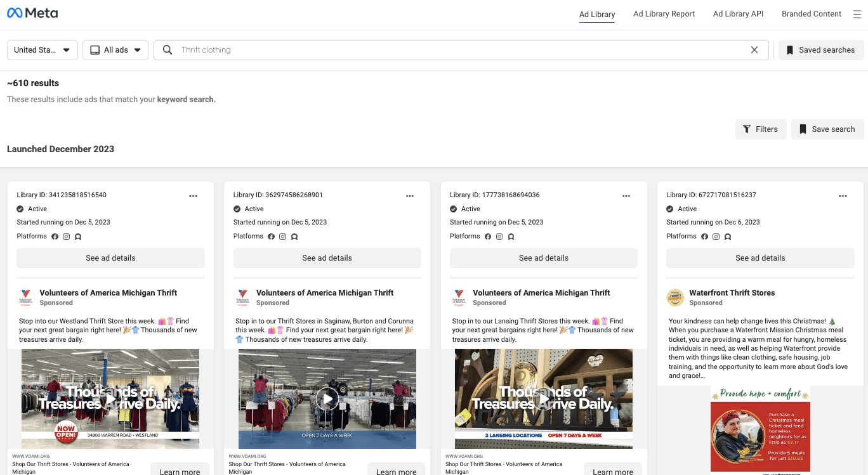Click WWW.VOAMI.ORG link on Westland ad

coord(31,456)
